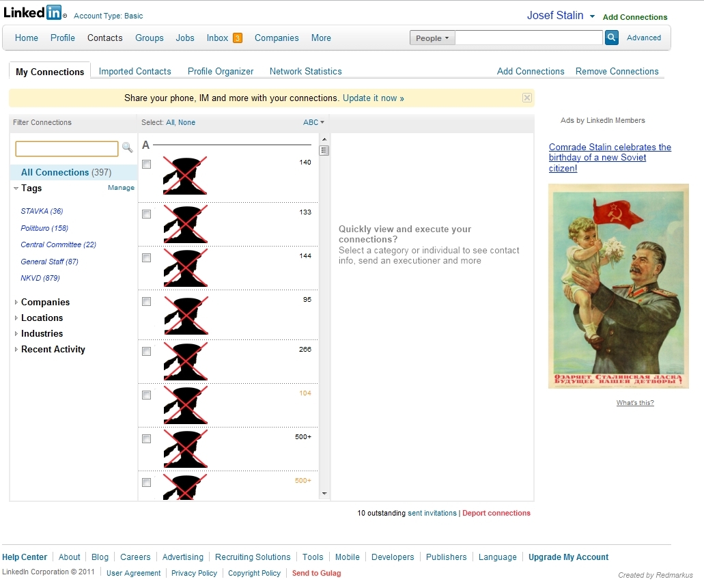Image resolution: width=704 pixels, height=588 pixels.
Task: Close the yellow share-your-phone banner
Action: tap(527, 98)
